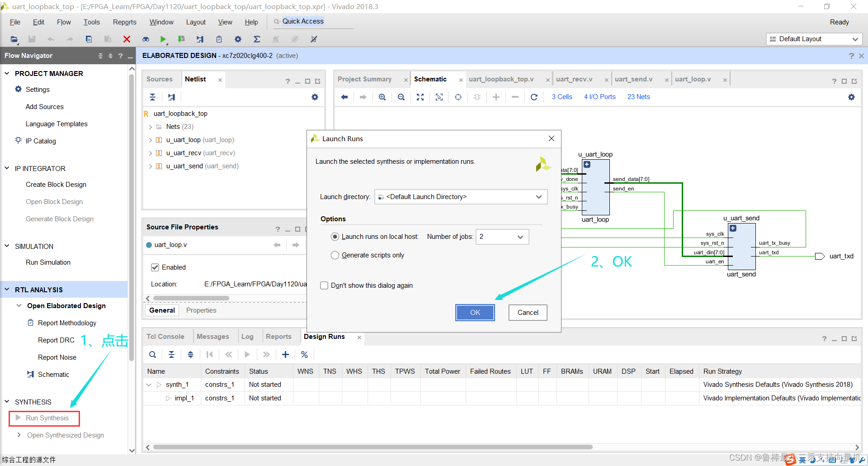Switch to uart_recv.v editor tab
Viewport: 868px width, 466px height.
click(x=574, y=79)
